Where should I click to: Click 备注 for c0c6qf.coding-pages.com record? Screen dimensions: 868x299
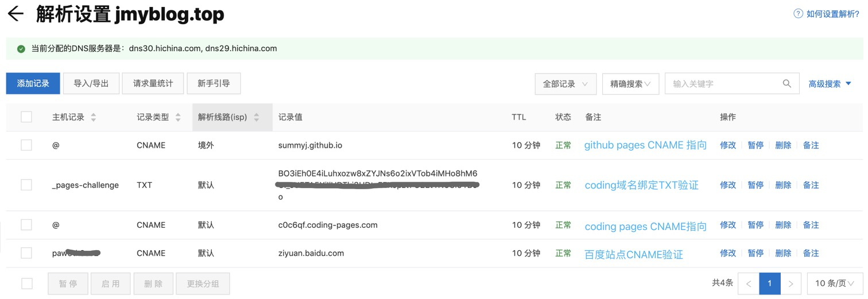click(x=811, y=225)
